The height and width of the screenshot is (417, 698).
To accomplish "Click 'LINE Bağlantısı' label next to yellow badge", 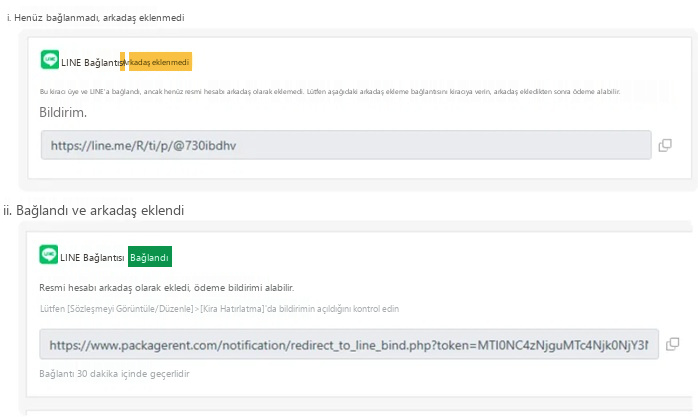I will click(x=91, y=63).
